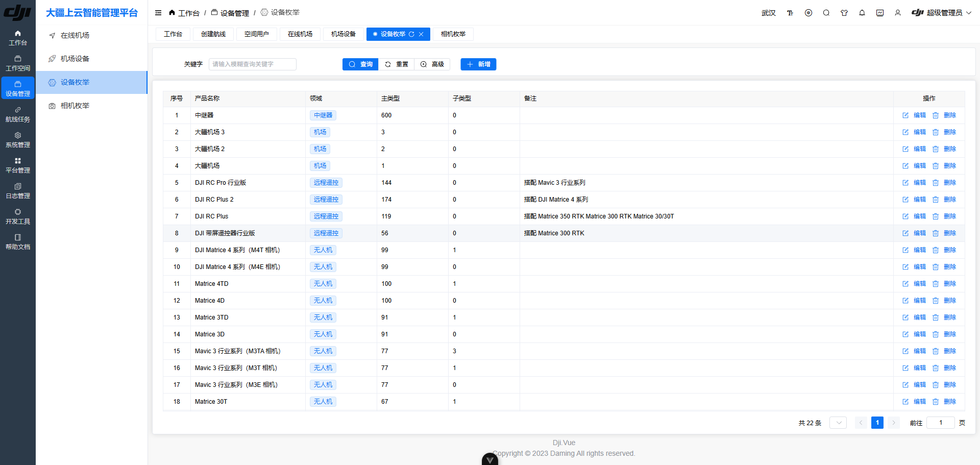The height and width of the screenshot is (465, 980).
Task: Open the user profile icon in header
Action: (898, 13)
